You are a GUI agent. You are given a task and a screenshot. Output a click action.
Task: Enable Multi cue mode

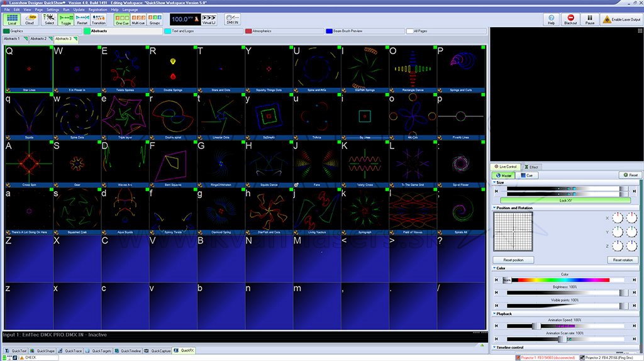click(138, 19)
